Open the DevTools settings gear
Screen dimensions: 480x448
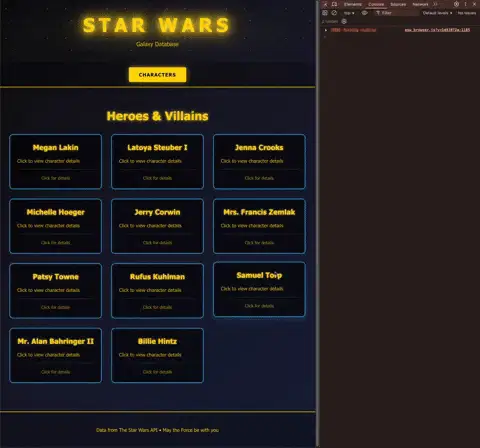pos(456,4)
